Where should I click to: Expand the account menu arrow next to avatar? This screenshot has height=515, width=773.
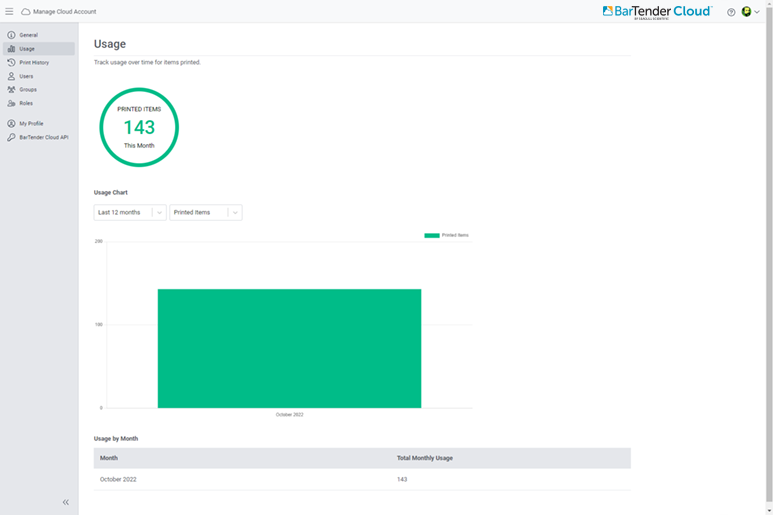pyautogui.click(x=757, y=12)
